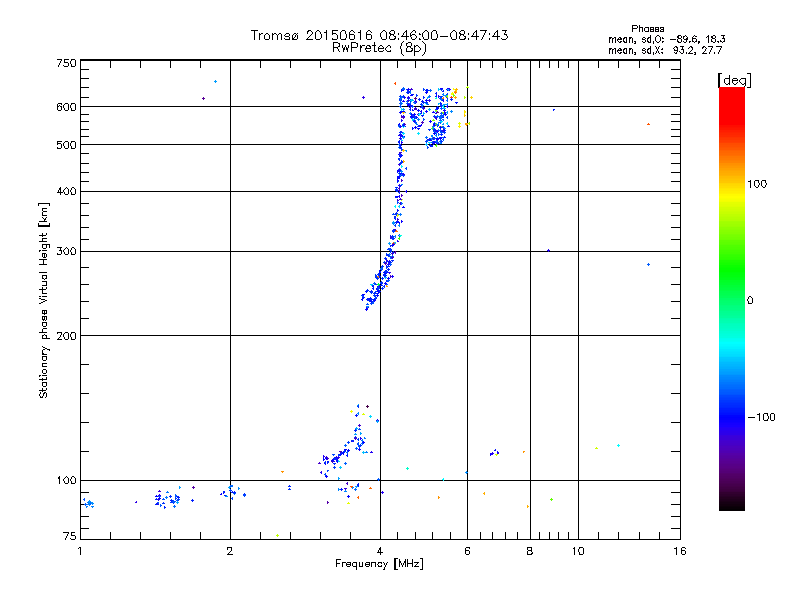
Task: Click x-axis tick label '16'
Action: [680, 551]
